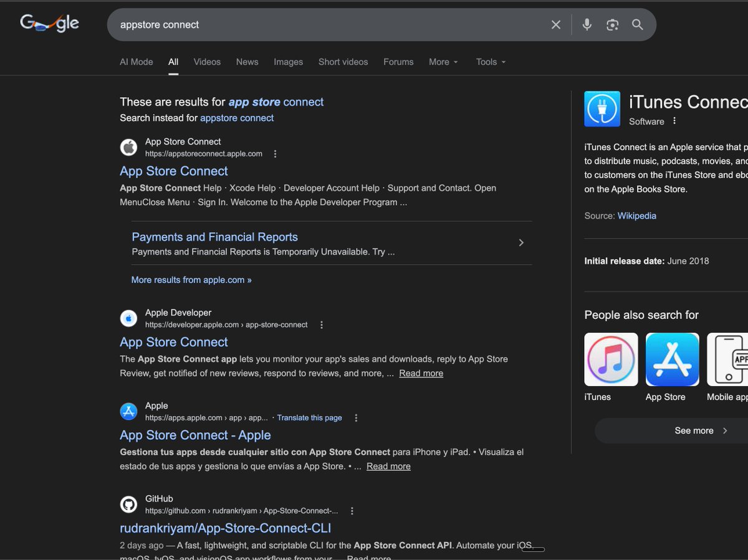This screenshot has height=560, width=748.
Task: Click the magnifying glass search icon
Action: (637, 25)
